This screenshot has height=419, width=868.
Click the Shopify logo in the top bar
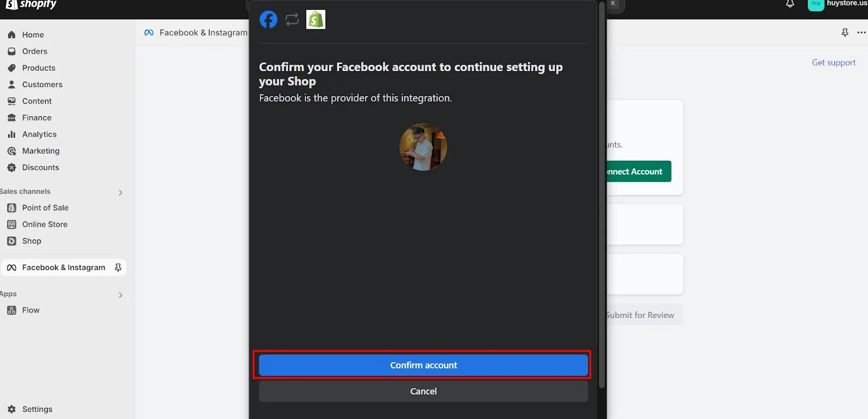coord(31,4)
